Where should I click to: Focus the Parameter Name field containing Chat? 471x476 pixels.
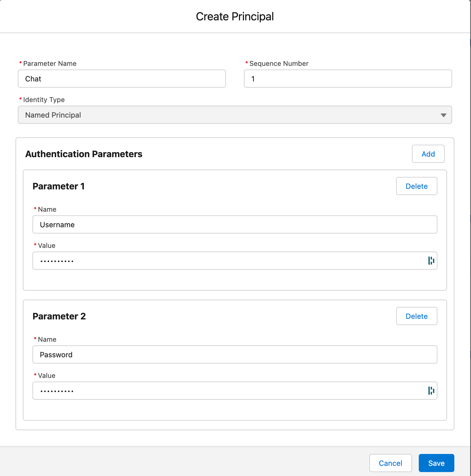(122, 79)
